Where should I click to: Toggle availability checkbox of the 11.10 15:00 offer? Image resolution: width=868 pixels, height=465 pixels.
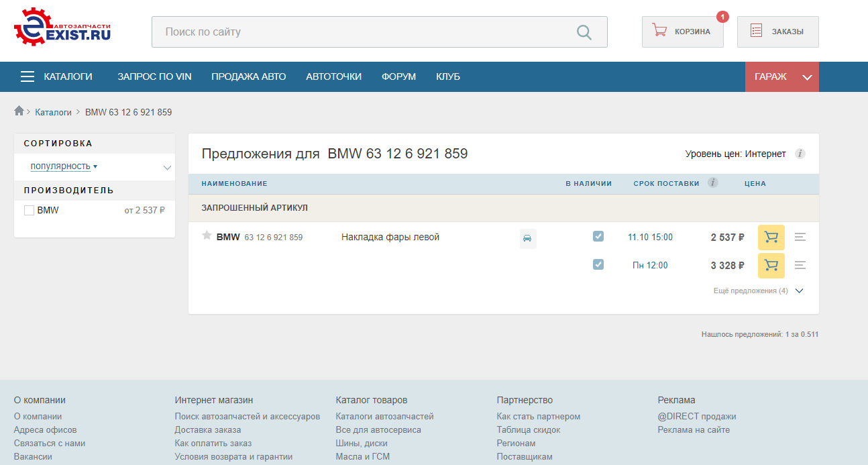coord(598,236)
